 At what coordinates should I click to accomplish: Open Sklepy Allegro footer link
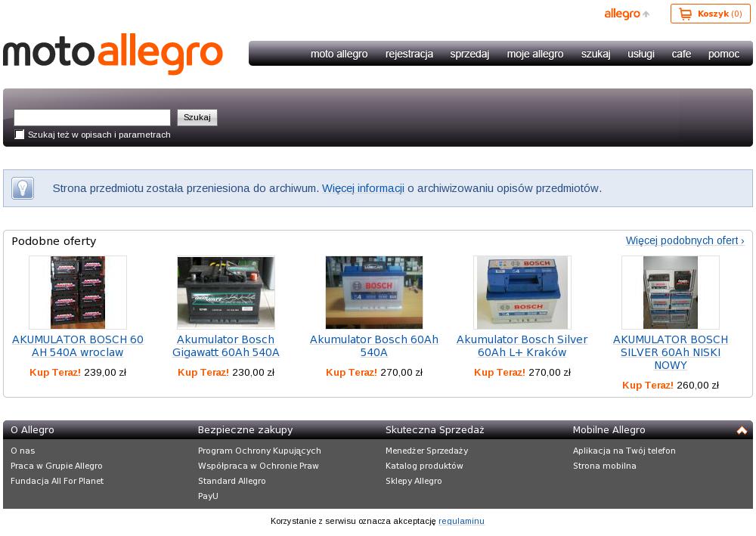point(414,481)
